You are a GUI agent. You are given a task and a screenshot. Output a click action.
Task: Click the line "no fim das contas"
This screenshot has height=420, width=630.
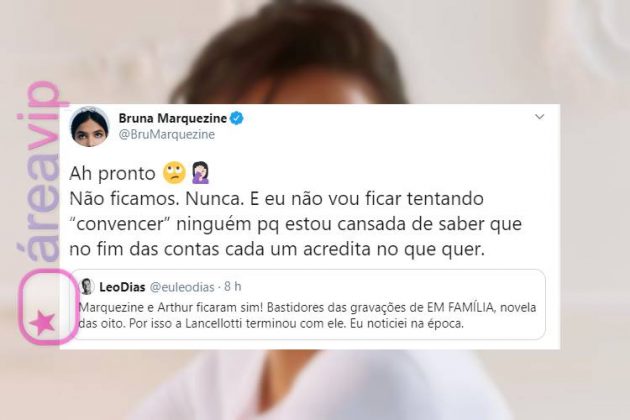[x=277, y=249]
